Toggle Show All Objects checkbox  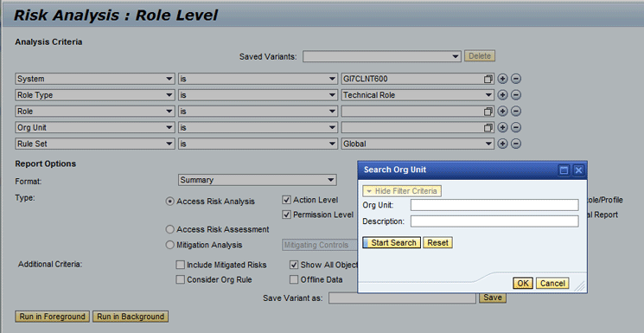coord(294,265)
